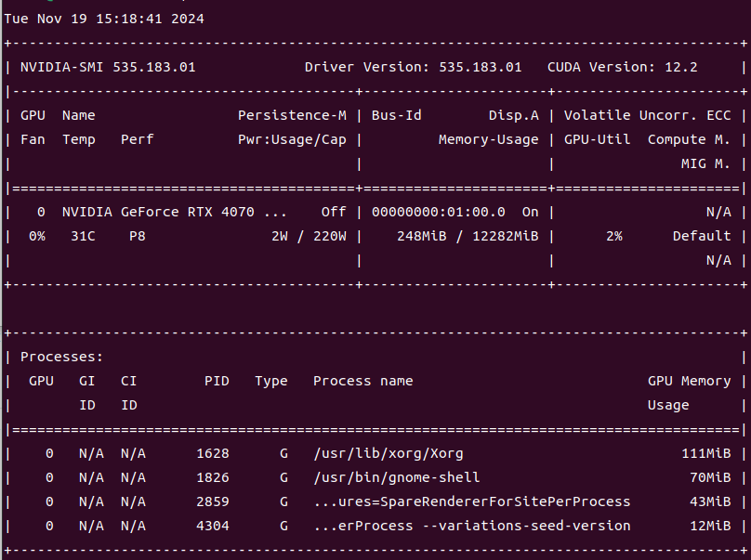Click the Bus-Id column header

[397, 115]
